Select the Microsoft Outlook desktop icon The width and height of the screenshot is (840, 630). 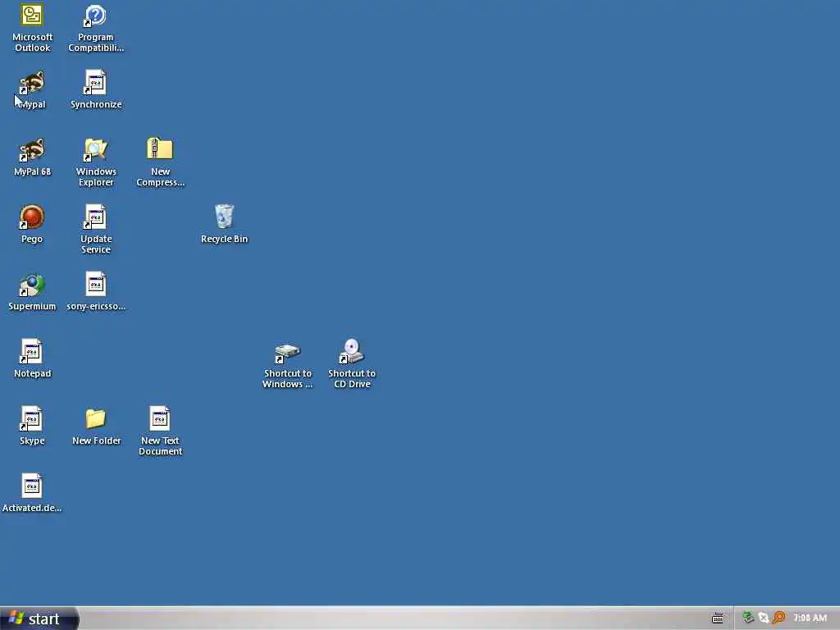[32, 15]
